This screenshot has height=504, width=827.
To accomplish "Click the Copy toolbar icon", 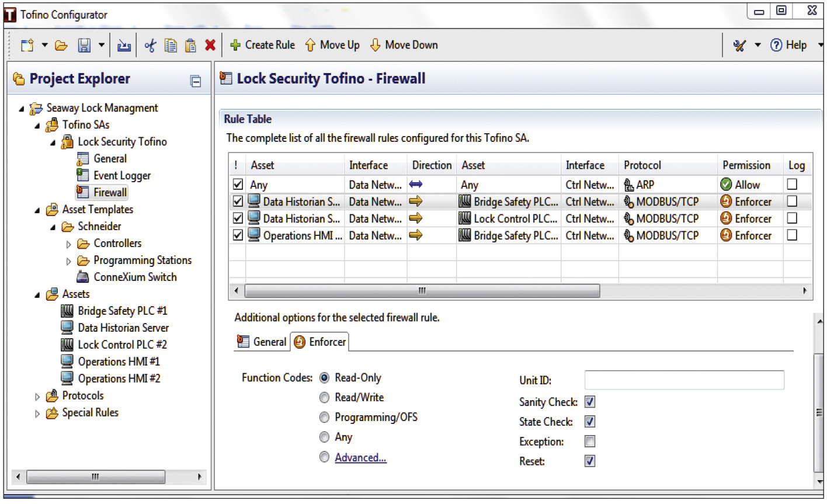I will tap(171, 45).
